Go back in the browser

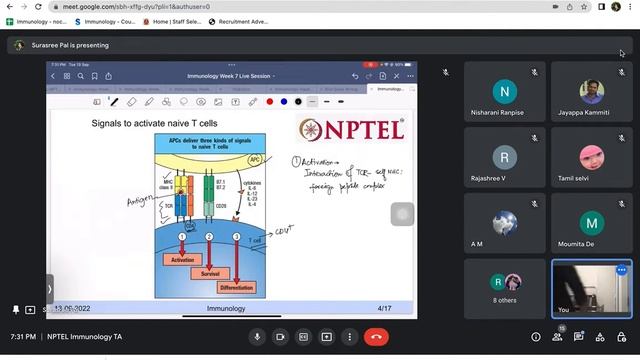click(x=10, y=7)
